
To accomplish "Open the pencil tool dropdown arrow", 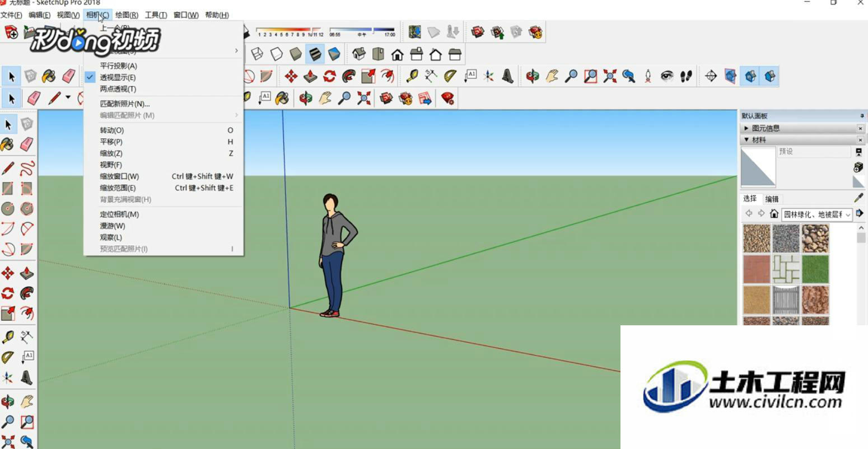I will (68, 97).
